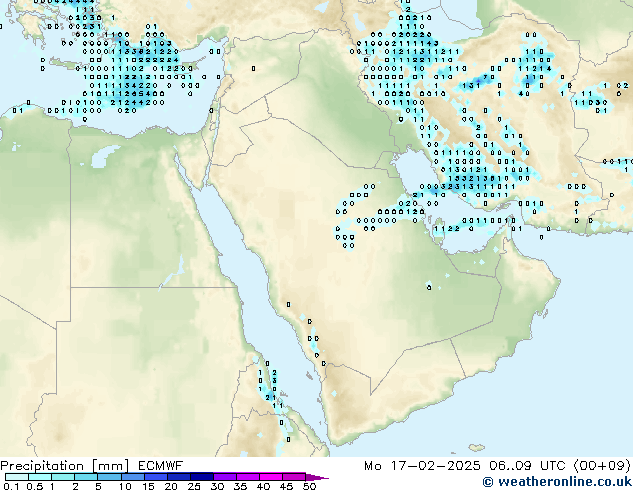Click the Precipitation [mm] title text
This screenshot has height=490, width=634.
(x=64, y=466)
